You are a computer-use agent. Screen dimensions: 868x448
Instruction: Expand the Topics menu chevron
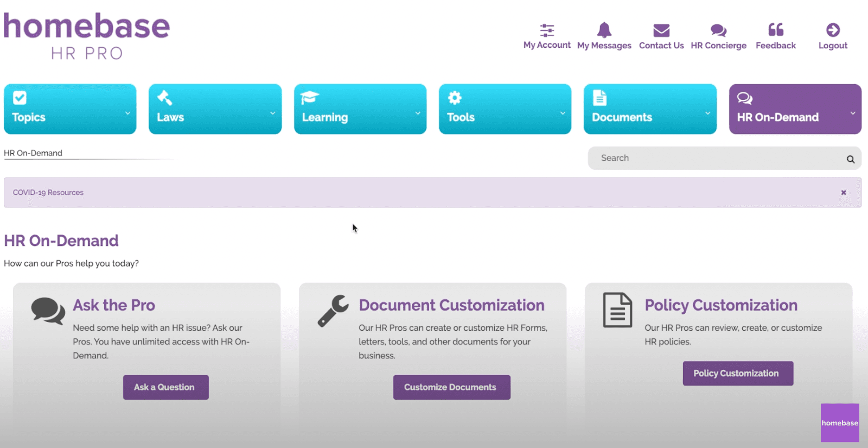click(128, 113)
